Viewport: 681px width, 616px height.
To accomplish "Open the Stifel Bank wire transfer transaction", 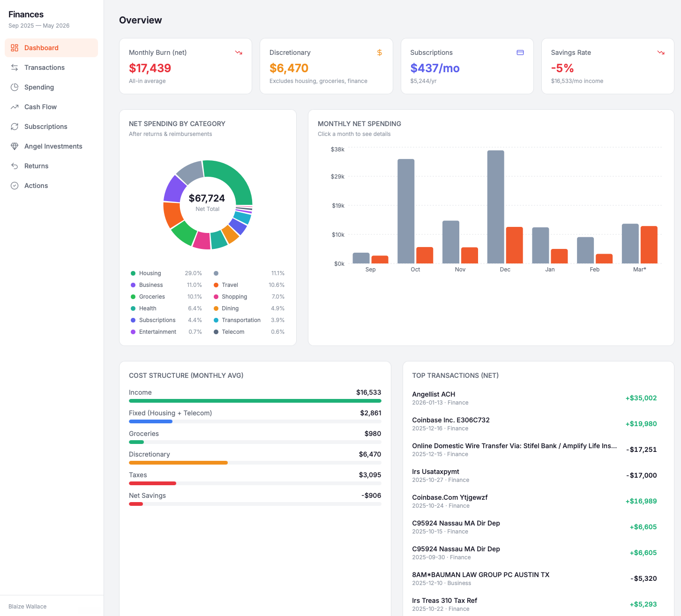I will (x=534, y=450).
